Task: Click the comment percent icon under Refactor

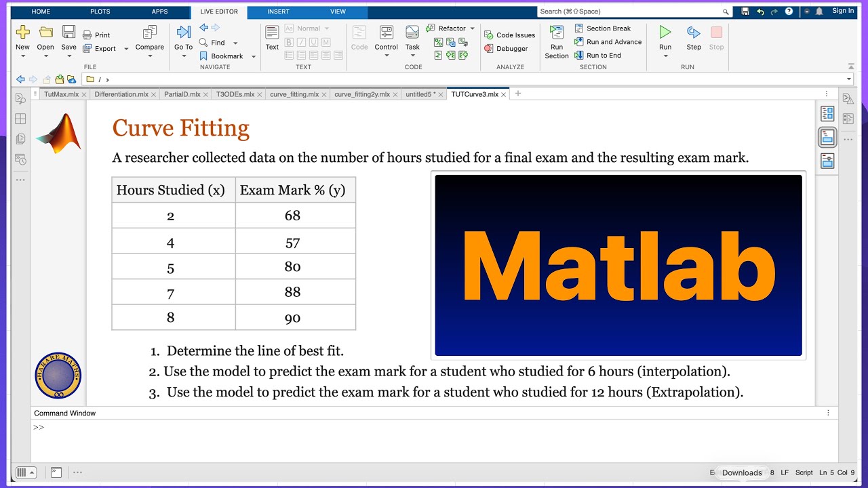Action: click(x=438, y=42)
